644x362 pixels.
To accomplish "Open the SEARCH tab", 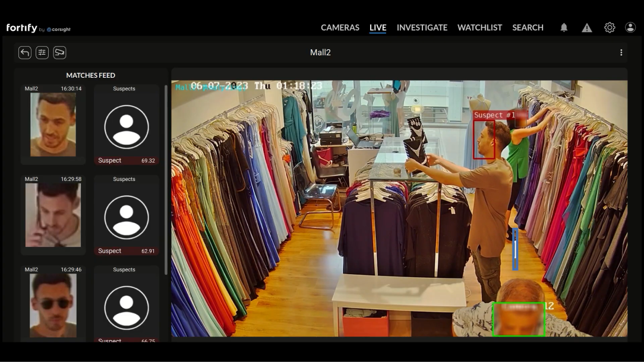I will (x=528, y=27).
